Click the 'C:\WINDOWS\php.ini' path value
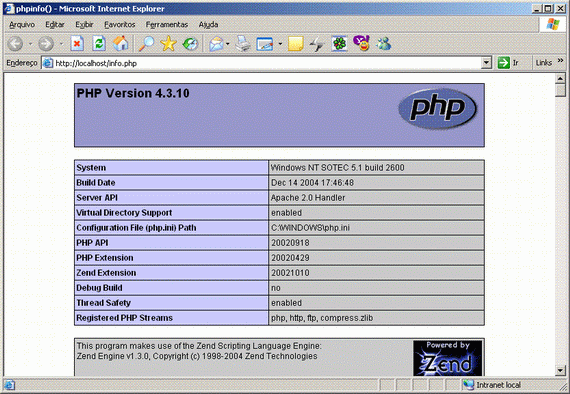The width and height of the screenshot is (570, 394). [310, 228]
